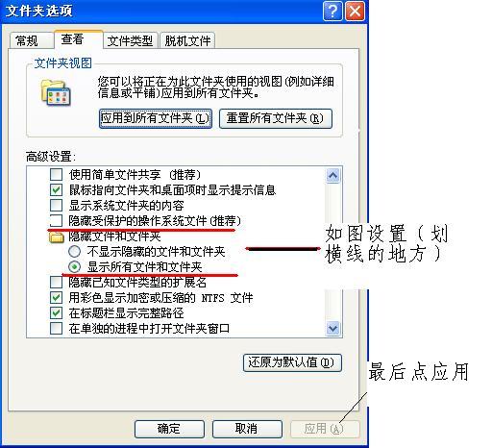Uncheck 在标题栏显示完整路径 checkbox
This screenshot has height=448, width=492.
pos(57,313)
